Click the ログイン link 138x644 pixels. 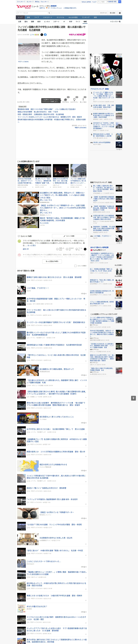pos(42,8)
